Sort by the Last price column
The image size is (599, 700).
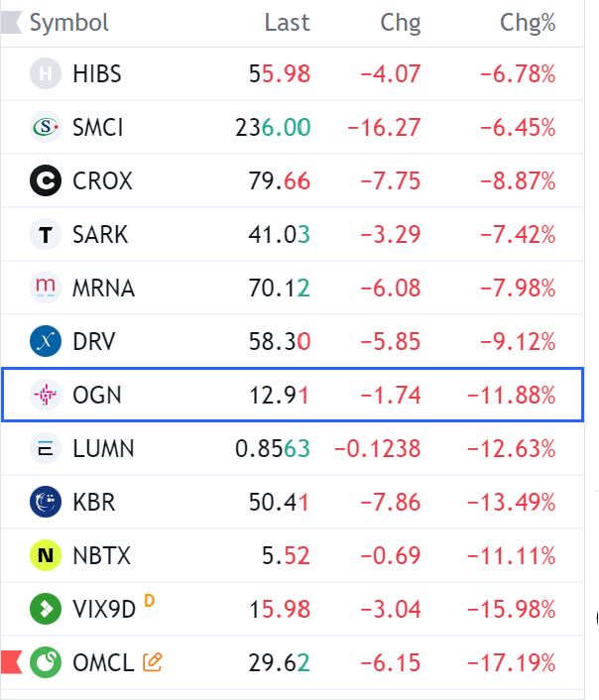tap(287, 23)
